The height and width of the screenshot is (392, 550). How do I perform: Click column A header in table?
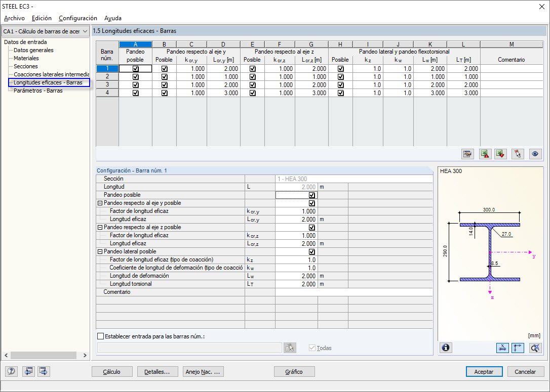135,45
